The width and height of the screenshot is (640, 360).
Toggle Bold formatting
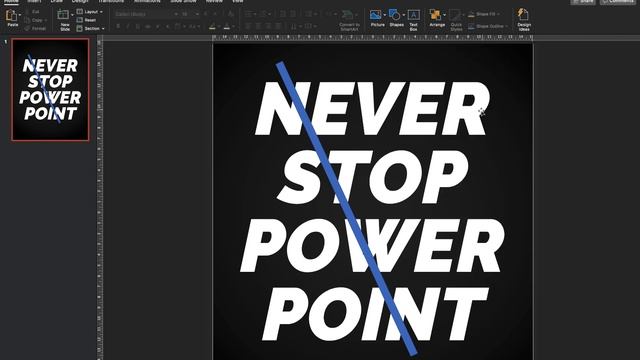point(118,27)
